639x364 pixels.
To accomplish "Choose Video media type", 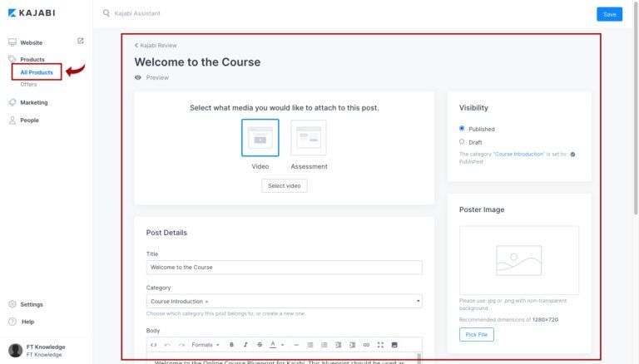I will (x=260, y=138).
